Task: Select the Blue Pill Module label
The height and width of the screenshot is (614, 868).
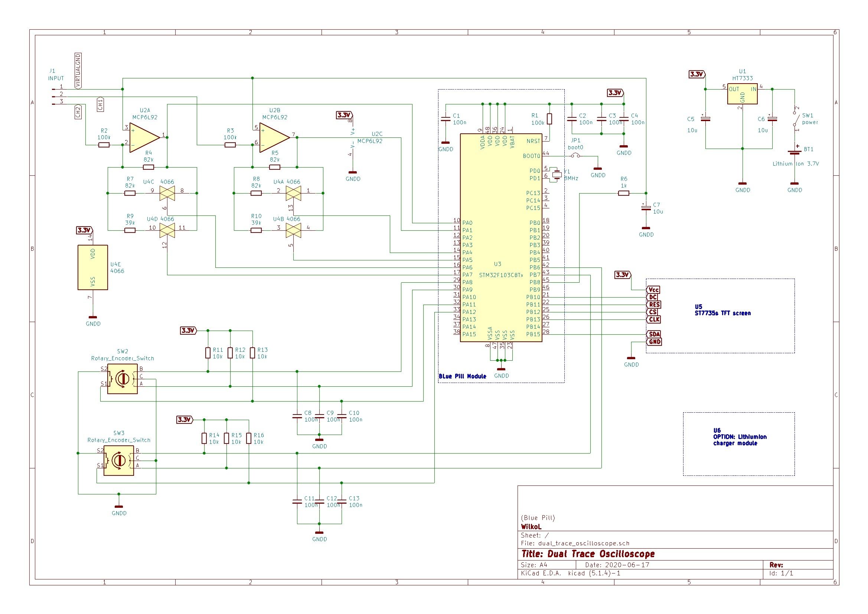Action: [462, 377]
